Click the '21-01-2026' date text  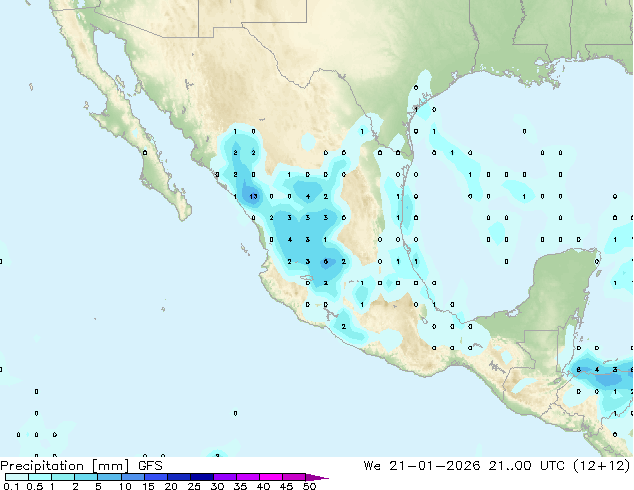(435, 466)
